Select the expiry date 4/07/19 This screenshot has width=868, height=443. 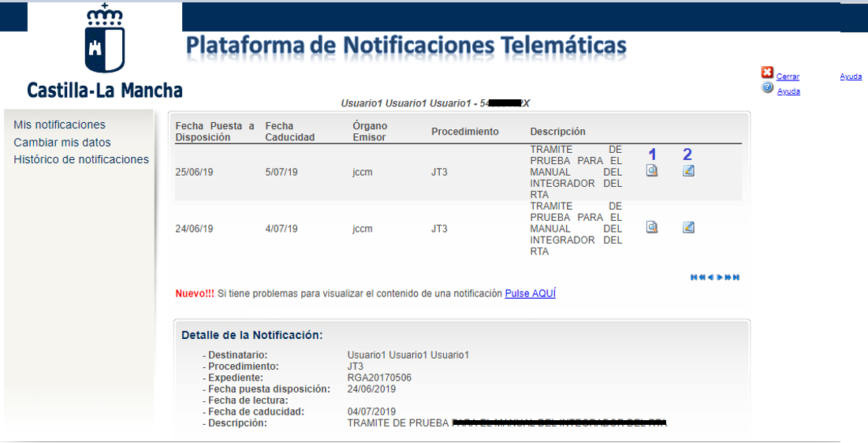[x=281, y=229]
